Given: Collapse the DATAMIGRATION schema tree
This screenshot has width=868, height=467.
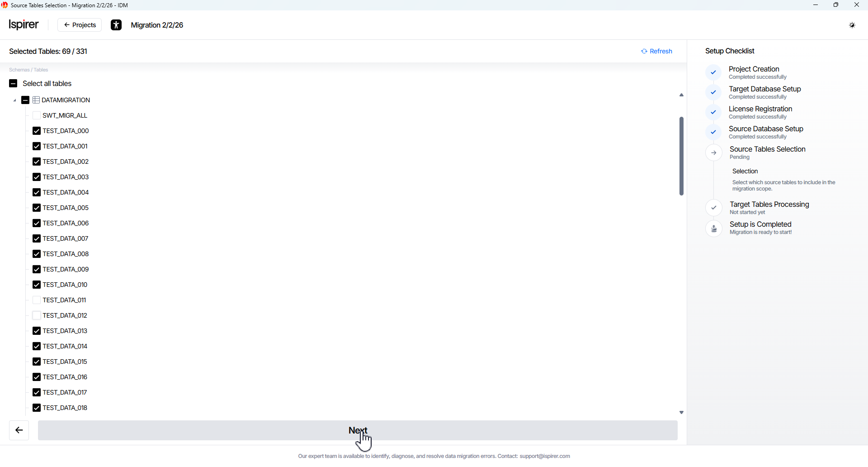Looking at the screenshot, I should click(x=14, y=100).
